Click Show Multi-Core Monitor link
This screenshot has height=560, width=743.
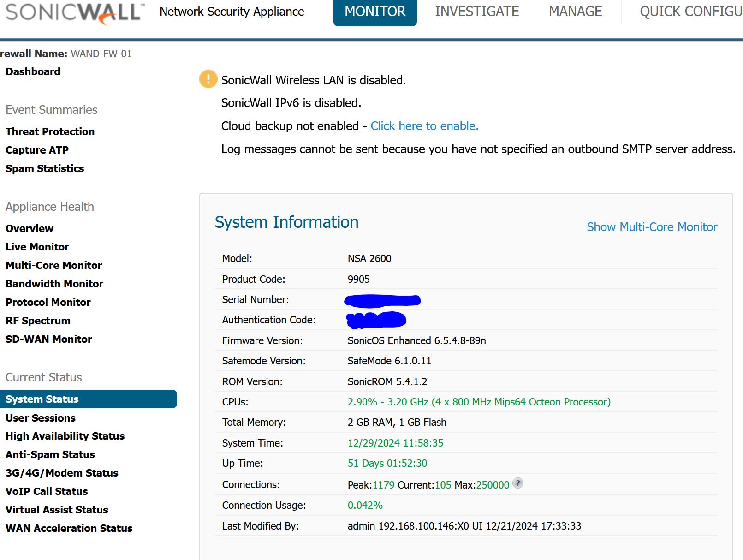click(652, 227)
